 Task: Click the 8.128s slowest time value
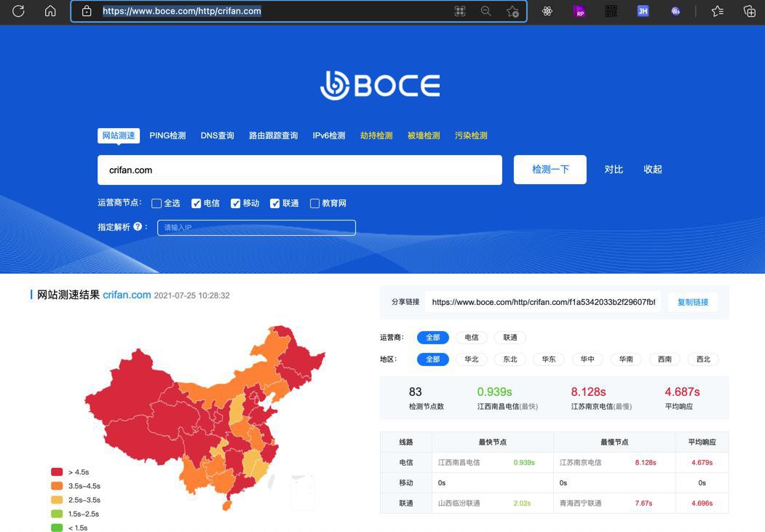(x=588, y=392)
